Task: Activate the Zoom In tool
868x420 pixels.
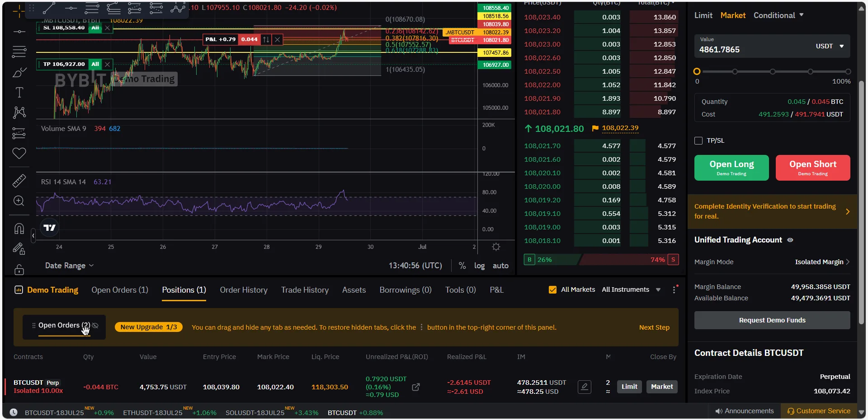Action: coord(19,201)
